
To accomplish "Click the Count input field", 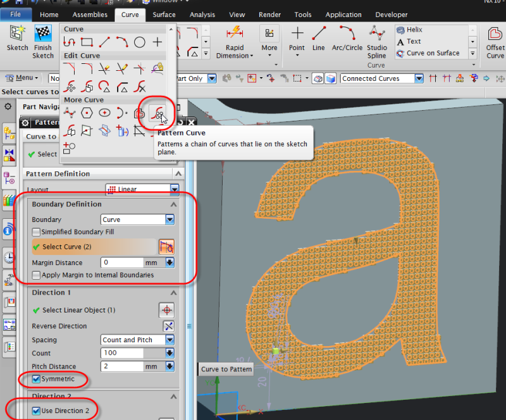I will point(121,353).
